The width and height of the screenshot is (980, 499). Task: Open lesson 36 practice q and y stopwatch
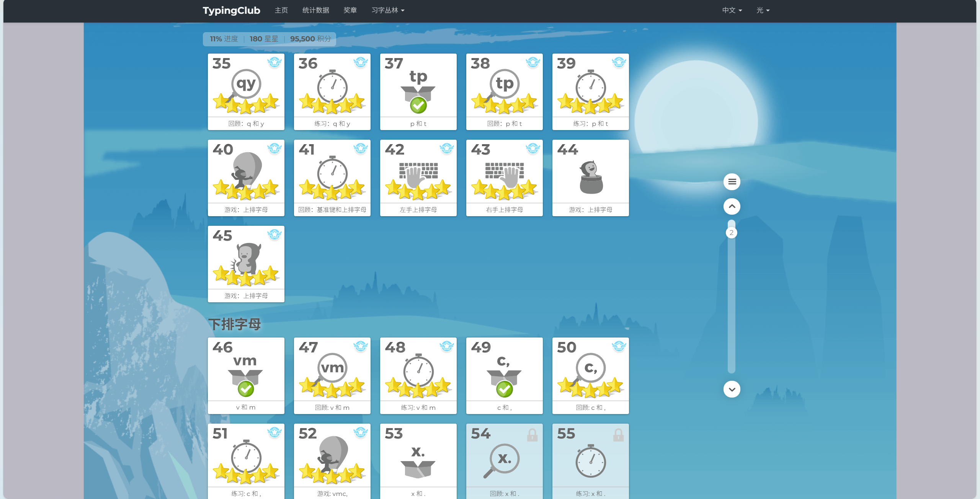coord(332,92)
